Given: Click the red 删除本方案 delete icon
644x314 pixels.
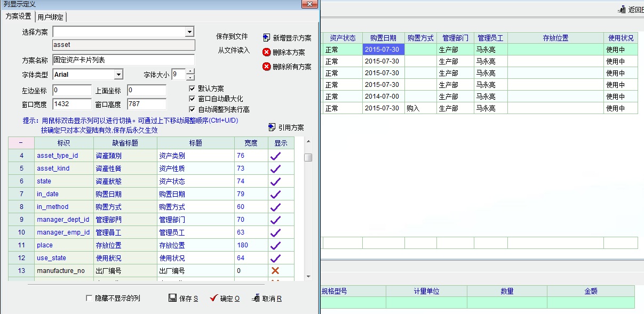Looking at the screenshot, I should 267,52.
